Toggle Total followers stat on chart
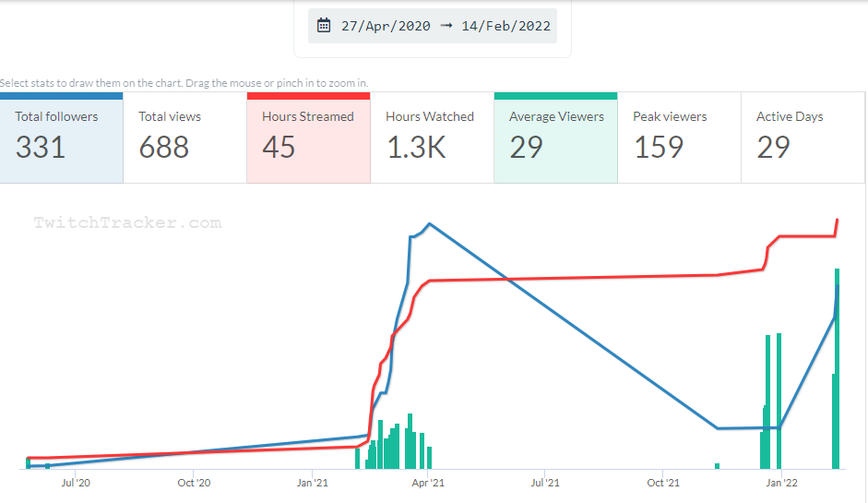The image size is (868, 503). pyautogui.click(x=62, y=138)
